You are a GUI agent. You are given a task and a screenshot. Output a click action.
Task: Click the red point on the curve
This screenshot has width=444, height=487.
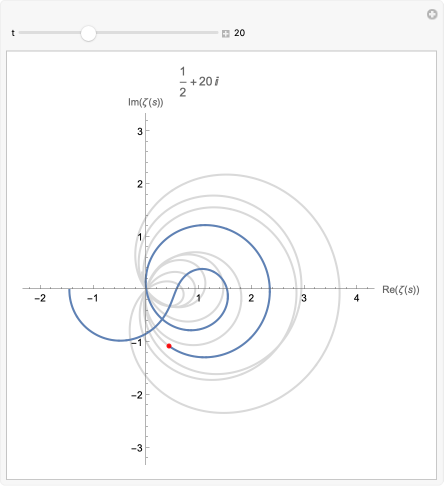pos(169,346)
